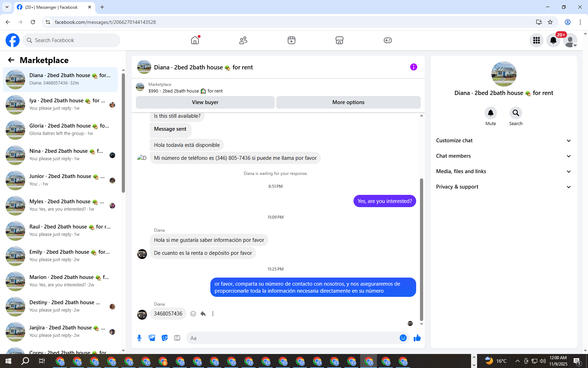Open the Gaming controller icon in top navigation
This screenshot has height=368, width=588.
pos(388,40)
